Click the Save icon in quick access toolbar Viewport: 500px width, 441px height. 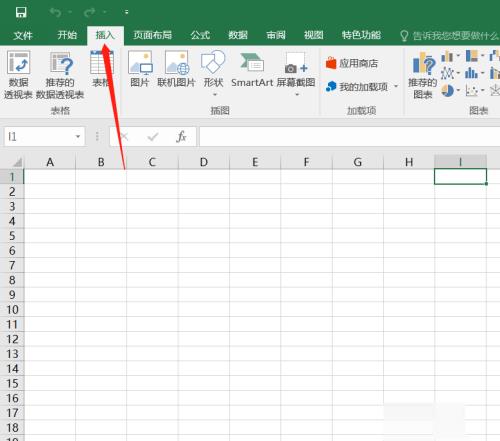(21, 13)
